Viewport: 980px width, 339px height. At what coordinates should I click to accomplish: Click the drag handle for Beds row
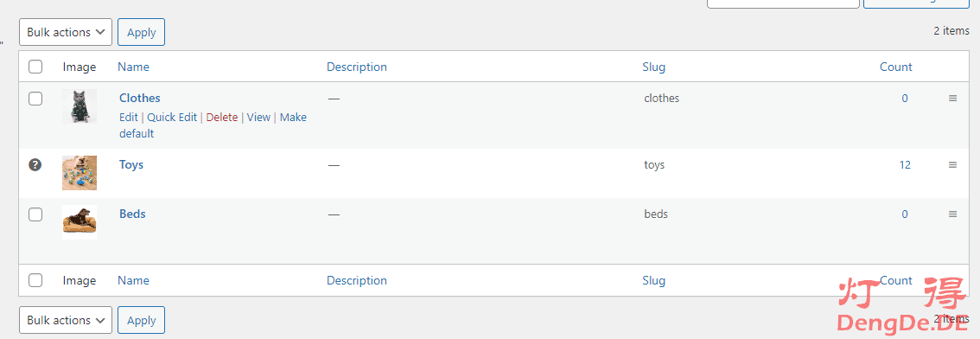point(952,214)
